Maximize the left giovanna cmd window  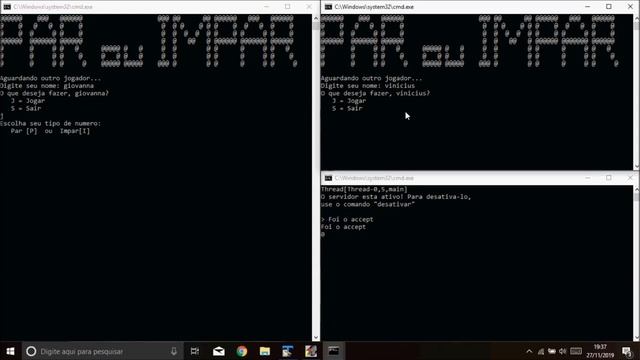coord(288,7)
